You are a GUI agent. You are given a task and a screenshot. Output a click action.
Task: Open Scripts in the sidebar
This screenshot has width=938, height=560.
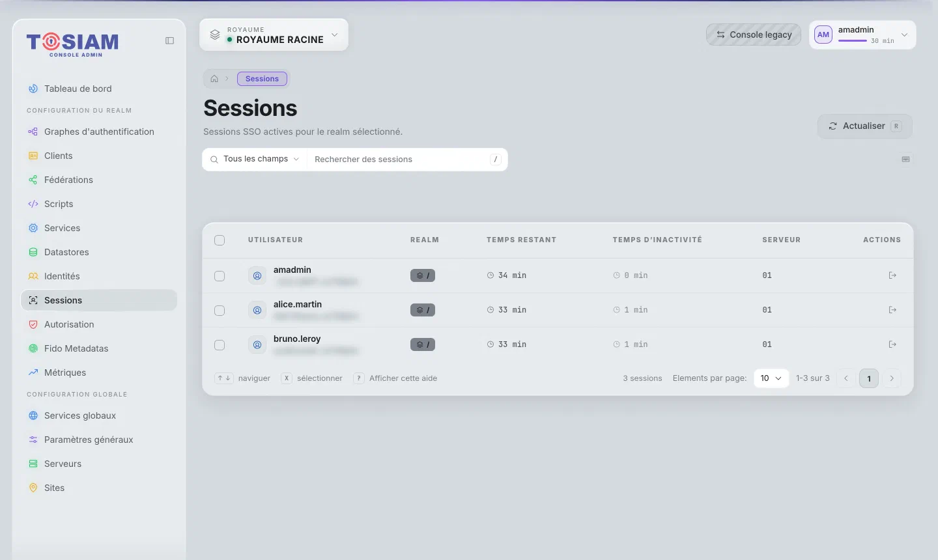pos(99,204)
